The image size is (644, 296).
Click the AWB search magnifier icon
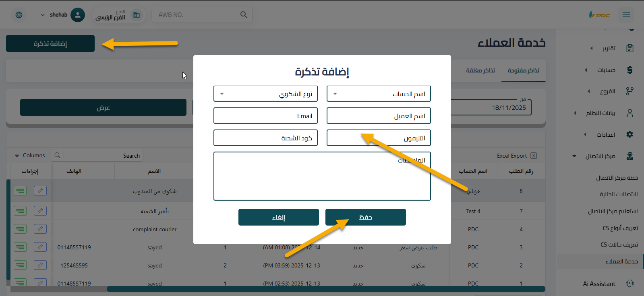click(x=244, y=15)
